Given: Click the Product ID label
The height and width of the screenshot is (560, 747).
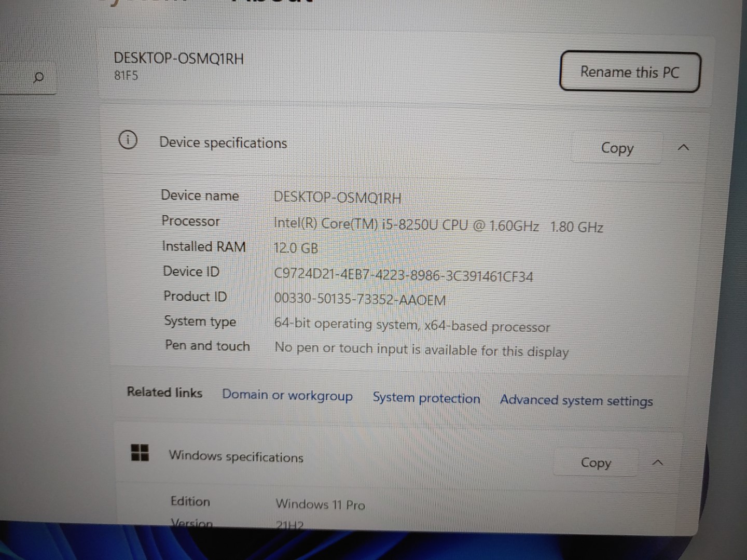Looking at the screenshot, I should 195,296.
